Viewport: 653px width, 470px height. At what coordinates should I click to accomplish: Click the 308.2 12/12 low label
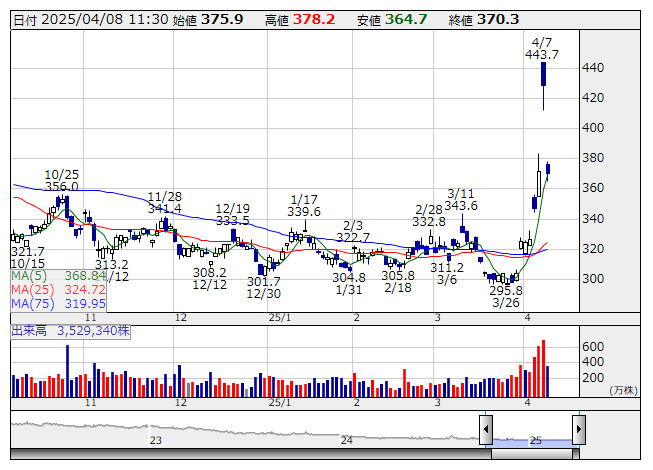point(209,279)
